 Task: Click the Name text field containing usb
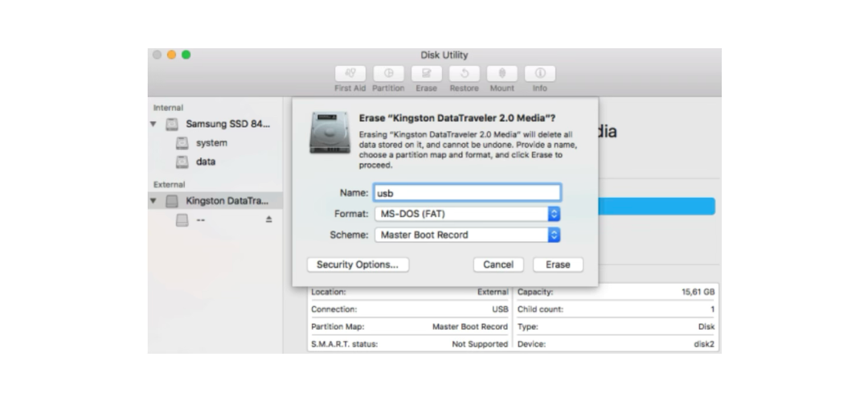pyautogui.click(x=467, y=193)
